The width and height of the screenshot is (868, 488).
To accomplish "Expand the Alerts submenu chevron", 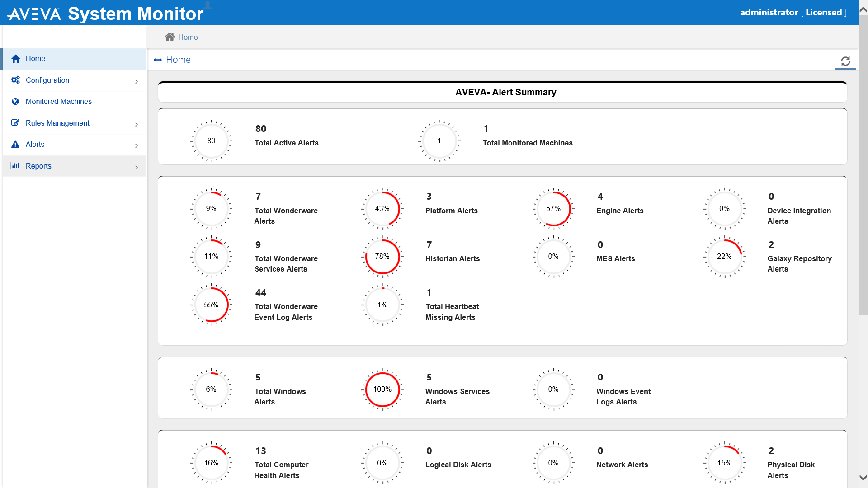I will 137,145.
